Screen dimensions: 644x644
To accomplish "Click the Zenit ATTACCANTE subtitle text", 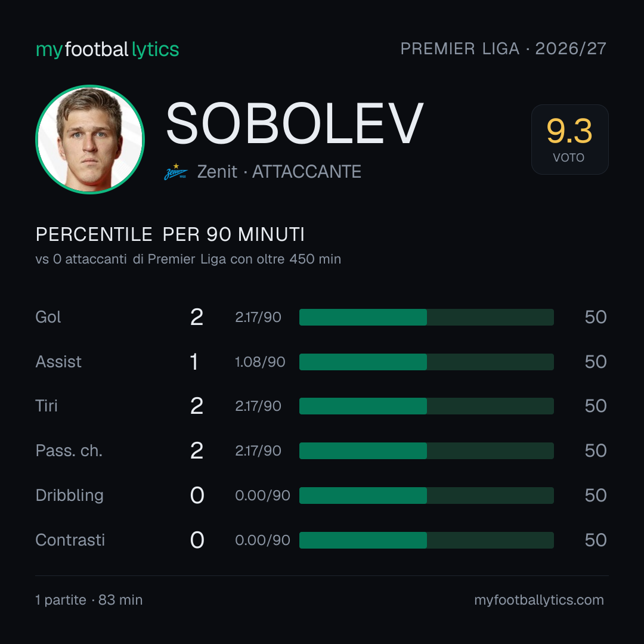I will point(279,172).
